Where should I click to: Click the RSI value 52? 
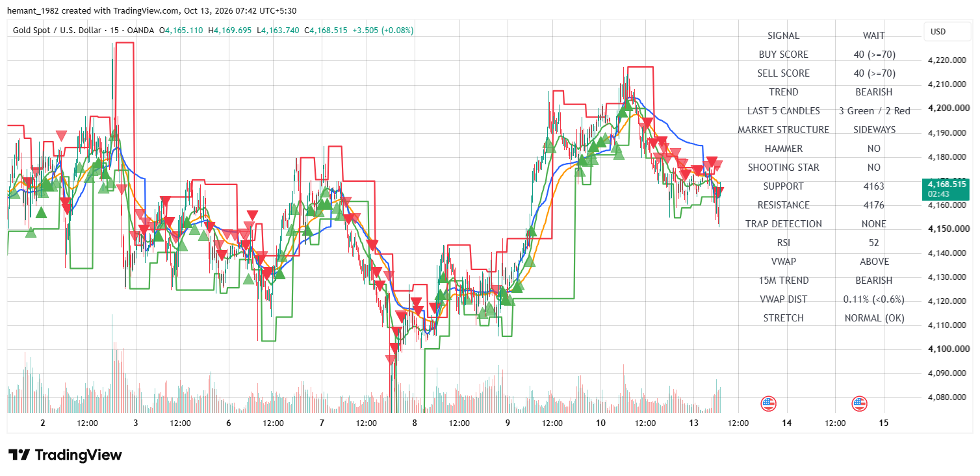tap(873, 243)
